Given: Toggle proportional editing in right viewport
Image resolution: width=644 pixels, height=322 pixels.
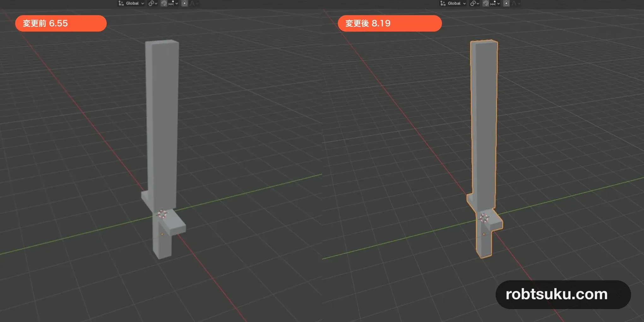Looking at the screenshot, I should pyautogui.click(x=506, y=3).
